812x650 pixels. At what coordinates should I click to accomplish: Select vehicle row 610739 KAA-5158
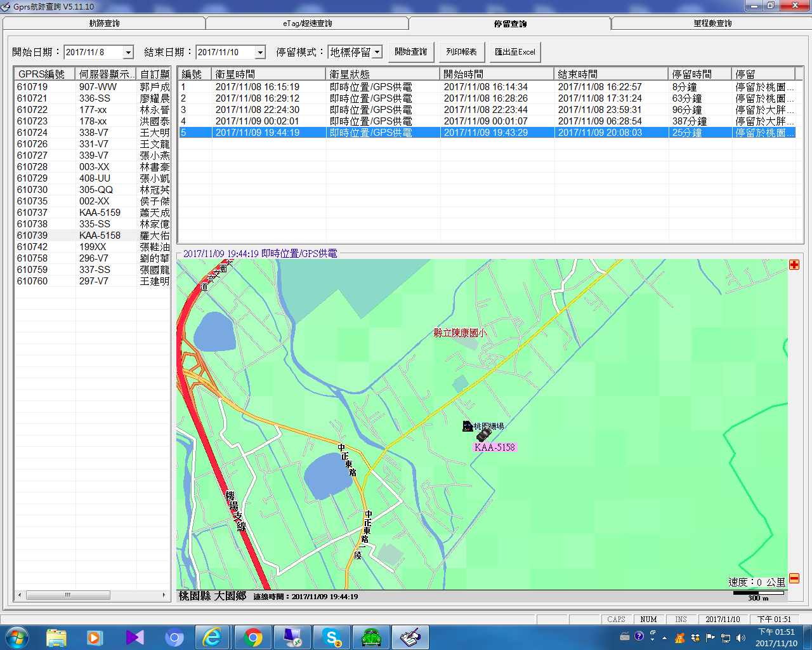coord(93,235)
